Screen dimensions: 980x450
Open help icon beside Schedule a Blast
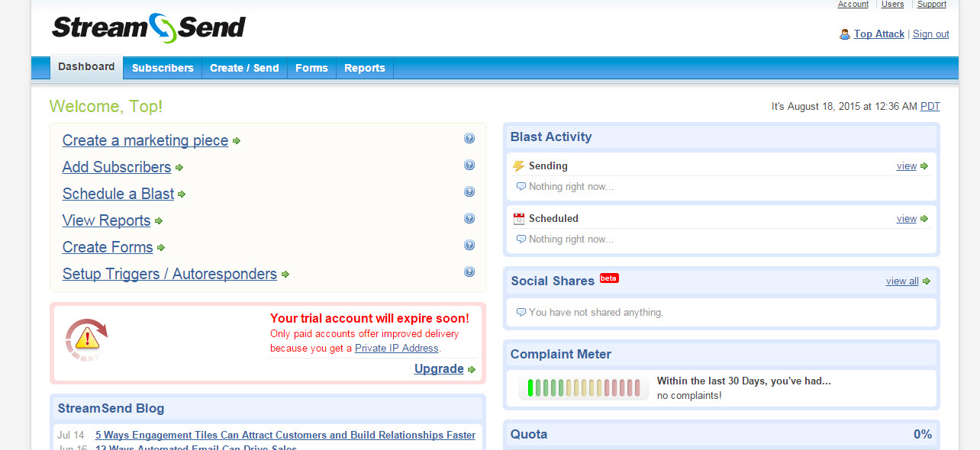469,192
